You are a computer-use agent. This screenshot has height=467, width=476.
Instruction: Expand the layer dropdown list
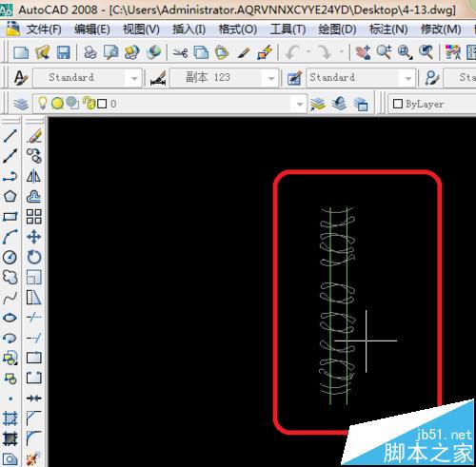299,104
